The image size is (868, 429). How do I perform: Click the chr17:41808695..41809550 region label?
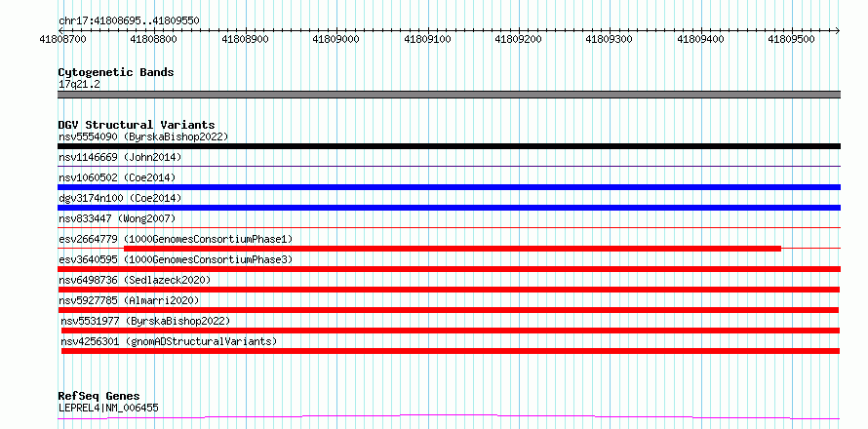coord(129,21)
